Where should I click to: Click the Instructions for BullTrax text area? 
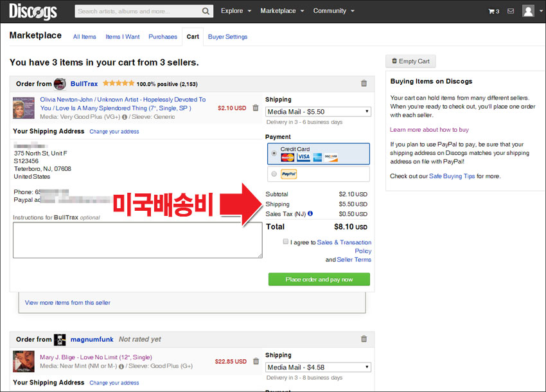(137, 240)
